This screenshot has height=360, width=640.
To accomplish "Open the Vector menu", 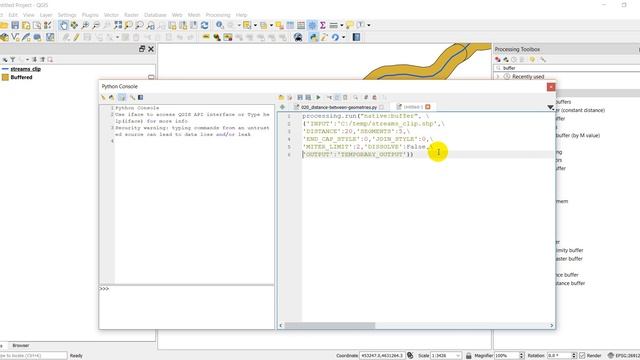I will point(111,15).
